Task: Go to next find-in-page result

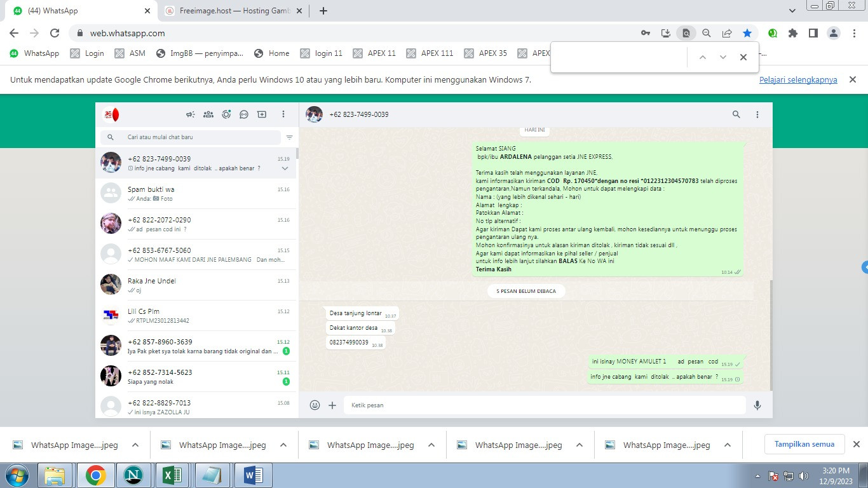Action: click(x=722, y=57)
